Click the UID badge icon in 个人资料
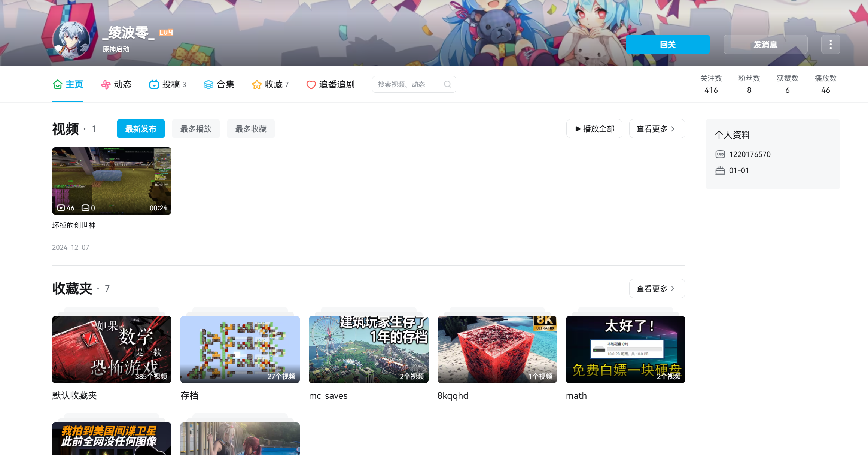 tap(720, 154)
